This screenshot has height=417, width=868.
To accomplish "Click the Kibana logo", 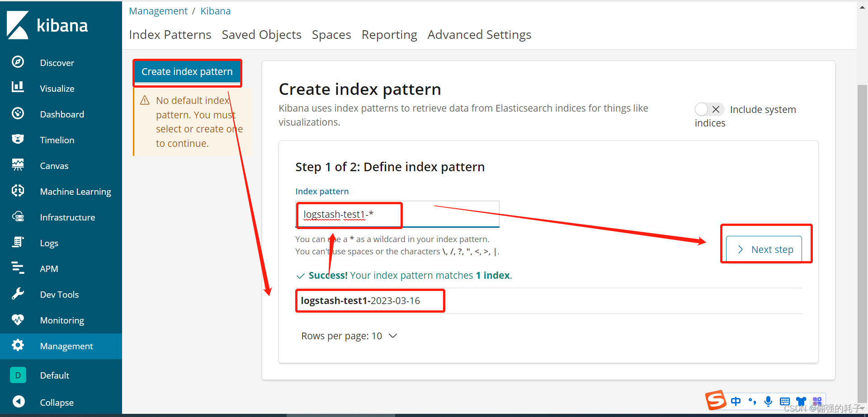I will [47, 25].
